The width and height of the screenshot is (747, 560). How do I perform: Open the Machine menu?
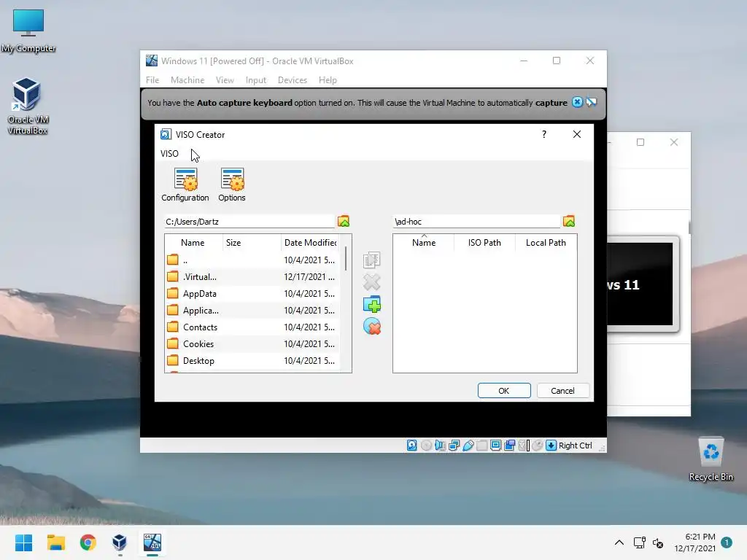187,80
